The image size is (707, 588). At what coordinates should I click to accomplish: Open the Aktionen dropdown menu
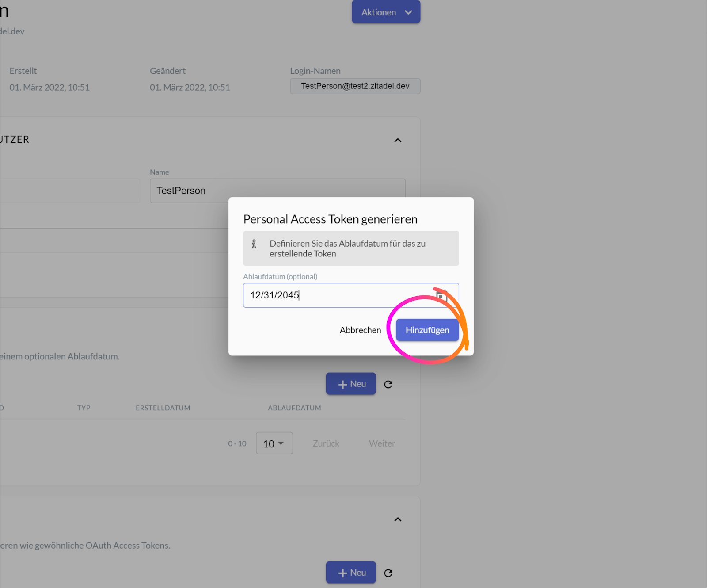(x=386, y=12)
